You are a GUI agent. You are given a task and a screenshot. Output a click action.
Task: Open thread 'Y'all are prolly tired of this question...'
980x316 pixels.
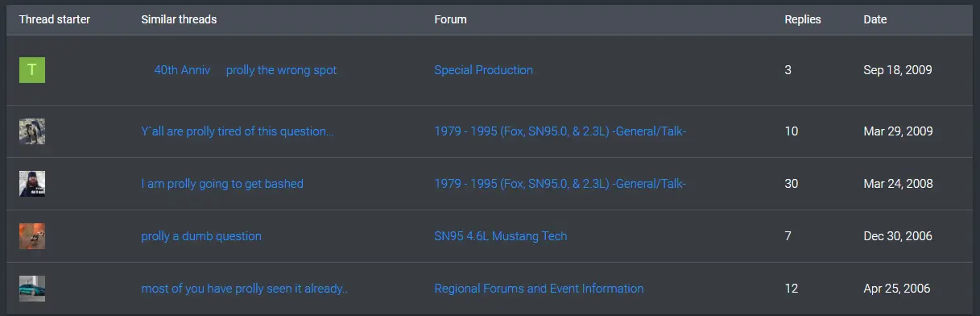238,131
